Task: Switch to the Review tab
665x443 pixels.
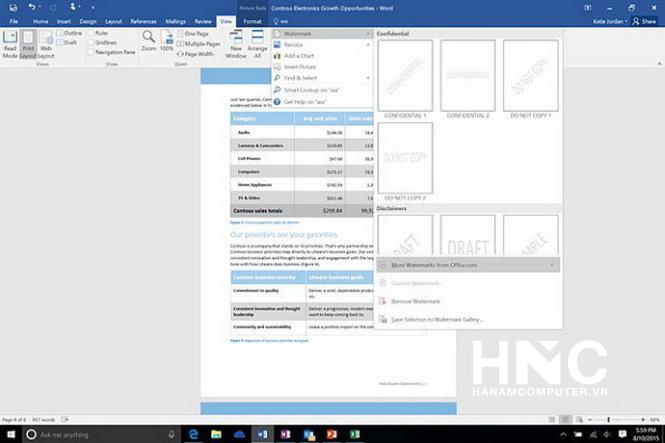Action: tap(203, 21)
